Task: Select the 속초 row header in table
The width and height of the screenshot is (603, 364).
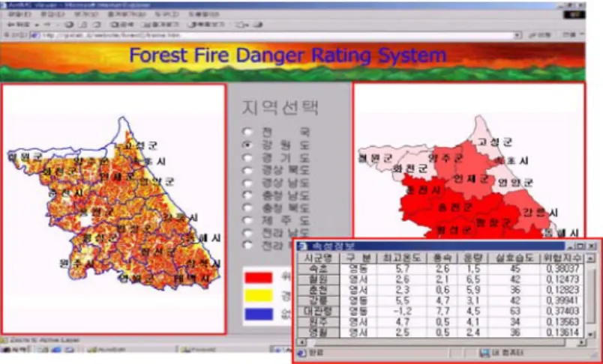Action: pos(319,268)
